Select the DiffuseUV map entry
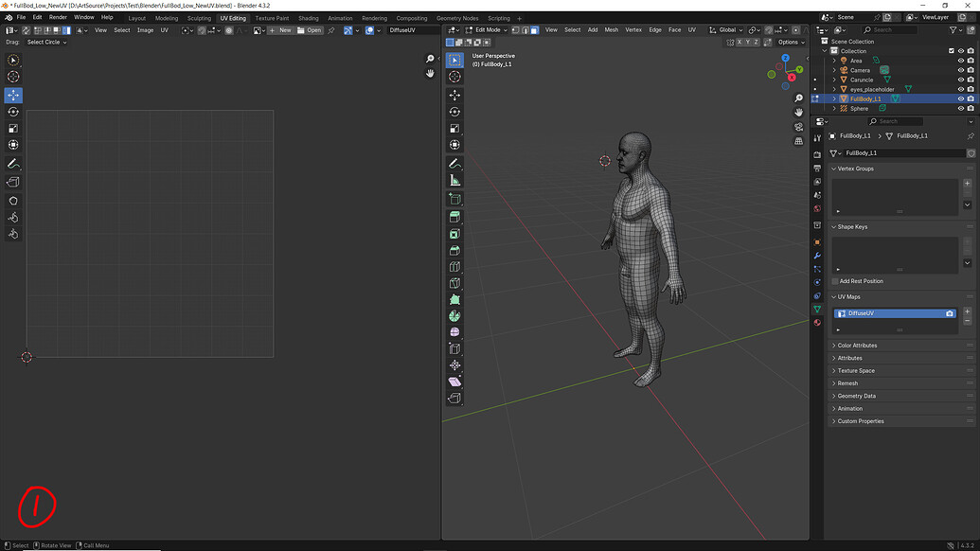The image size is (980, 551). 895,313
